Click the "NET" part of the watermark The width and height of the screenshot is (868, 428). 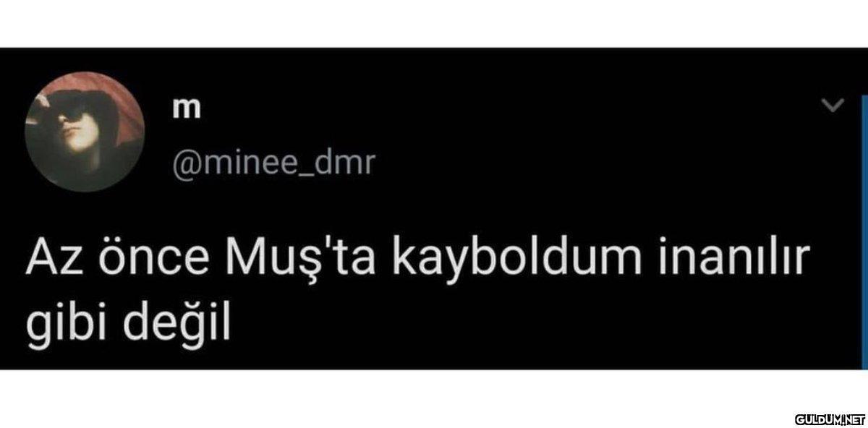(855, 419)
